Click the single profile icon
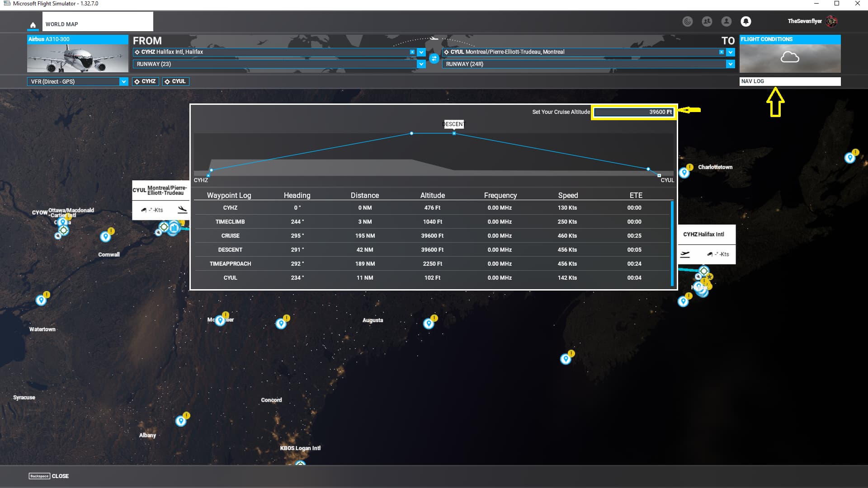 coord(726,21)
